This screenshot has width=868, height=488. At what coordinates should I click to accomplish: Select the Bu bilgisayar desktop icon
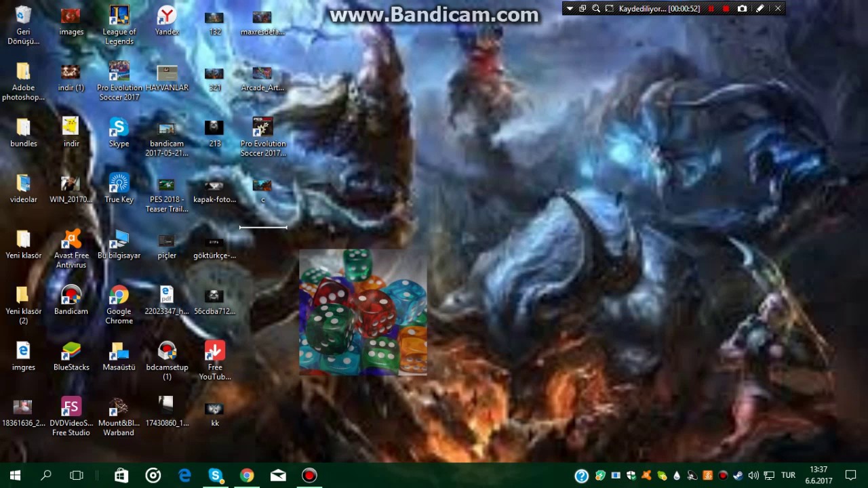pos(119,245)
